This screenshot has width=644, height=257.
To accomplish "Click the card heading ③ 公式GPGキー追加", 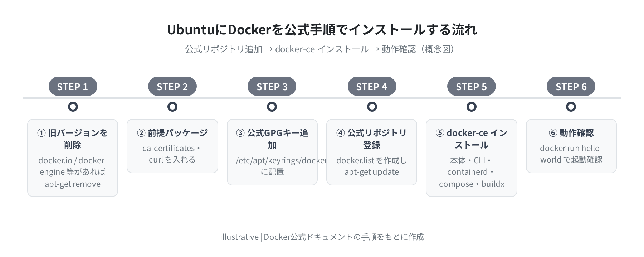I will (x=272, y=139).
